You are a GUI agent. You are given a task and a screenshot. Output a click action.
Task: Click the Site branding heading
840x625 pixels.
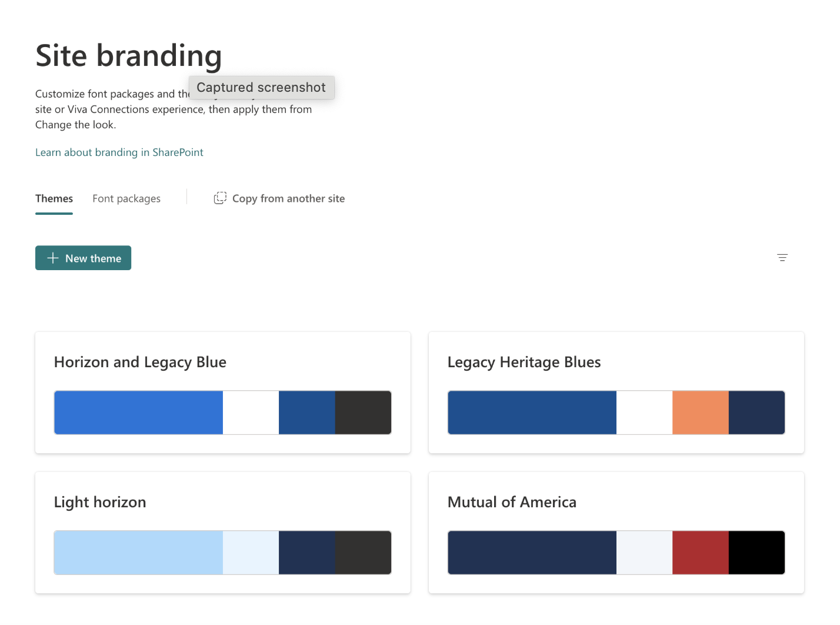coord(129,56)
